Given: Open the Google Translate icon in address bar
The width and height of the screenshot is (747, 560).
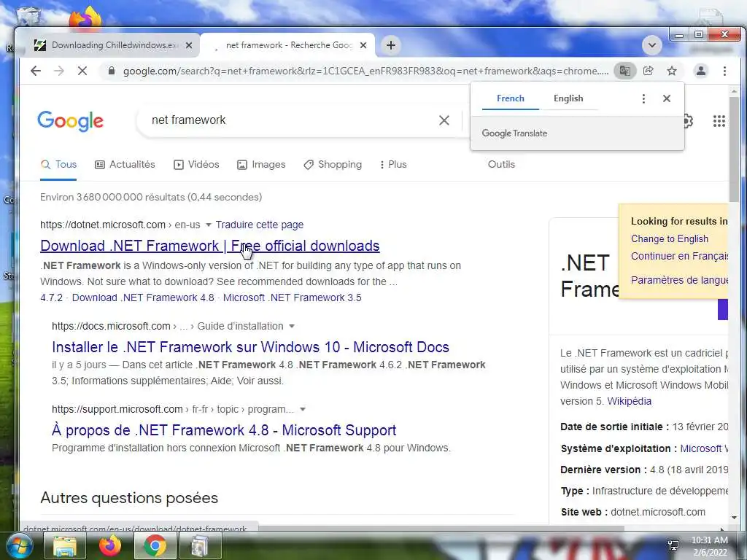Looking at the screenshot, I should [624, 71].
